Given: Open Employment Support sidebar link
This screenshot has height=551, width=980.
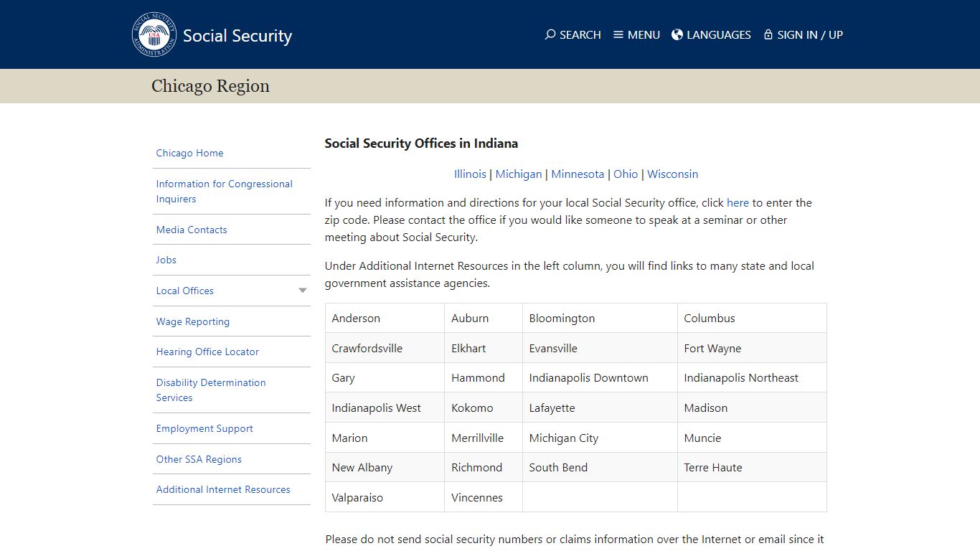Looking at the screenshot, I should (204, 428).
